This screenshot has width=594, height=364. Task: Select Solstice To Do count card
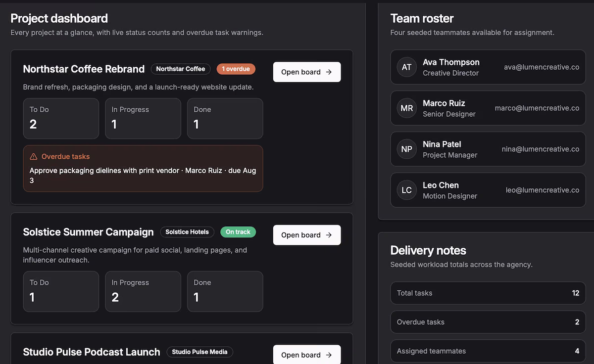[61, 291]
